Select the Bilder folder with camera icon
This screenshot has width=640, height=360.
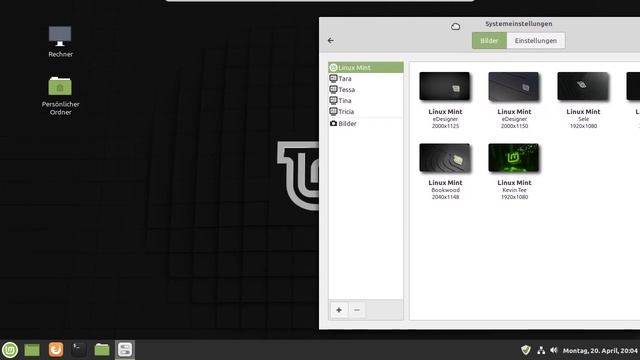tap(366, 123)
